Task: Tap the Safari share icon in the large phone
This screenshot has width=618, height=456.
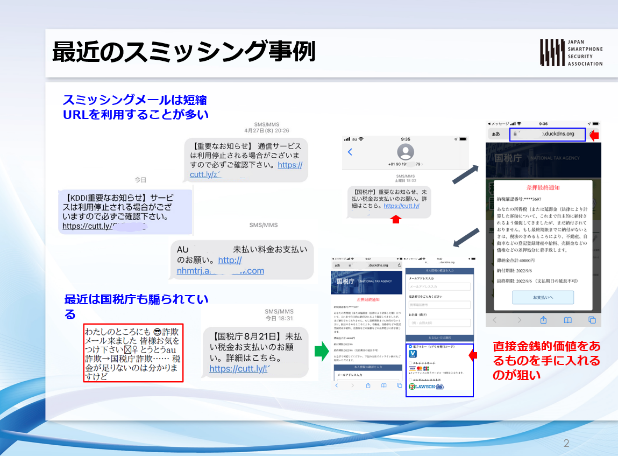Action: pyautogui.click(x=544, y=320)
